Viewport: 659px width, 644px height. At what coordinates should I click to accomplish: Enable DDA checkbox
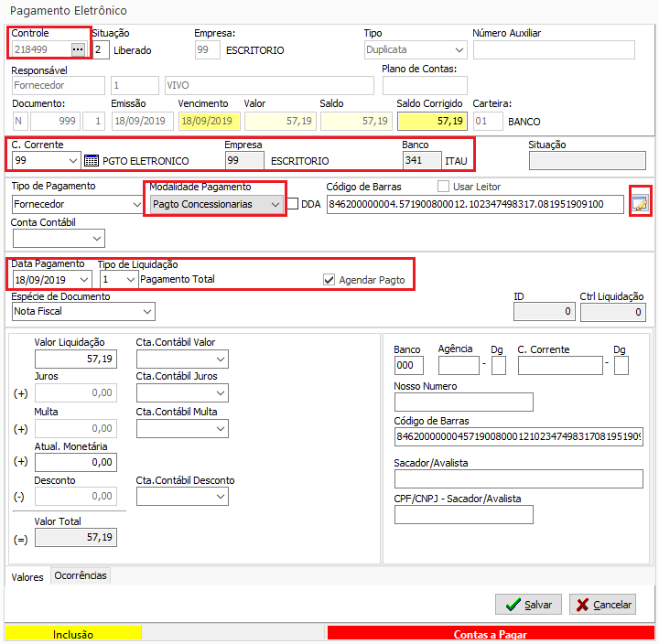[x=293, y=204]
